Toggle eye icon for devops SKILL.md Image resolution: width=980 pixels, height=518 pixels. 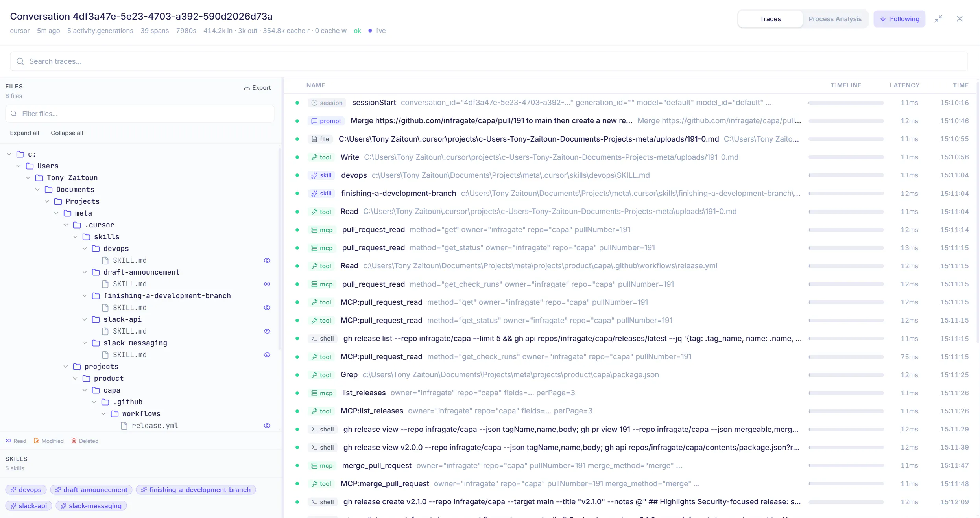(267, 260)
